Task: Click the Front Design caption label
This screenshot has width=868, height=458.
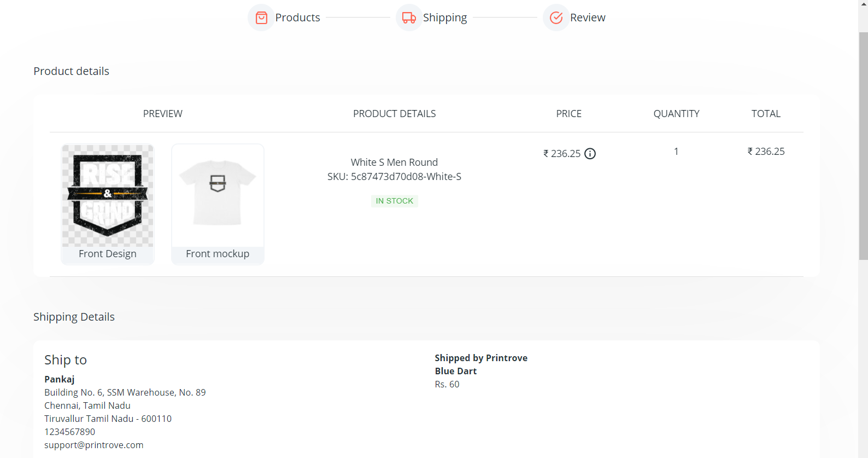Action: pos(108,254)
